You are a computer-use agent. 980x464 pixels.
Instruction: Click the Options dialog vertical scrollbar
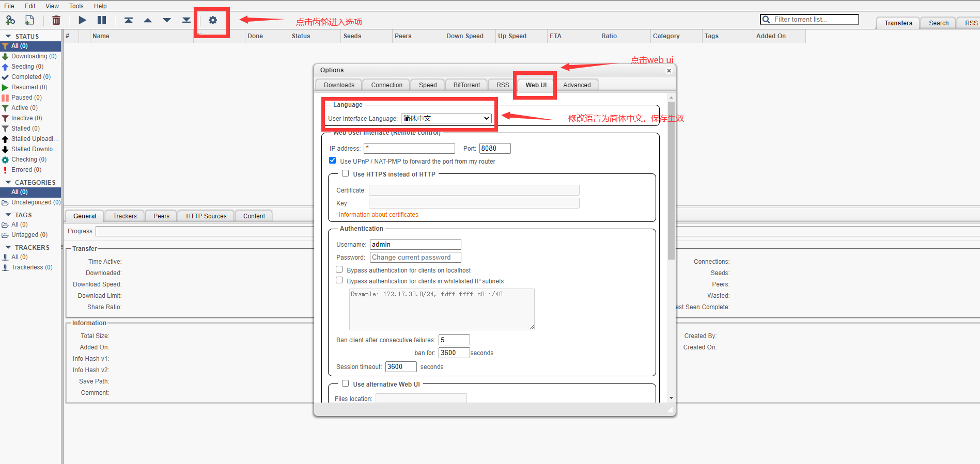(671, 181)
